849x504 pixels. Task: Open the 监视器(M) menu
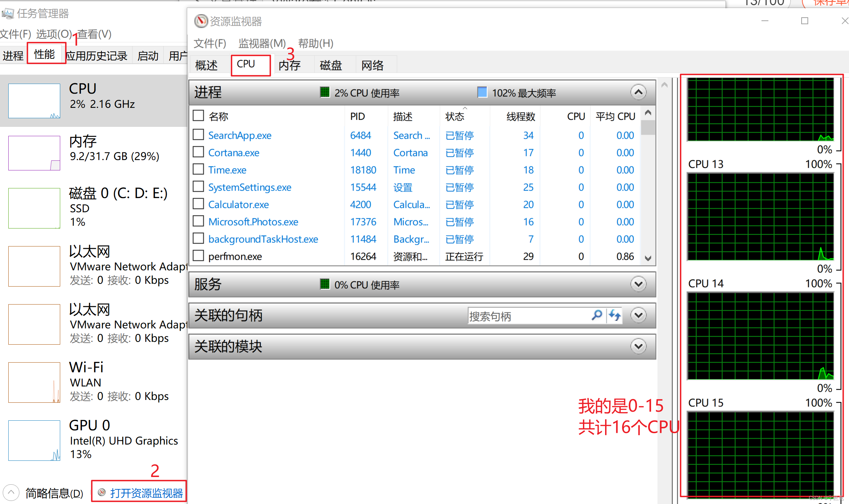coord(262,43)
